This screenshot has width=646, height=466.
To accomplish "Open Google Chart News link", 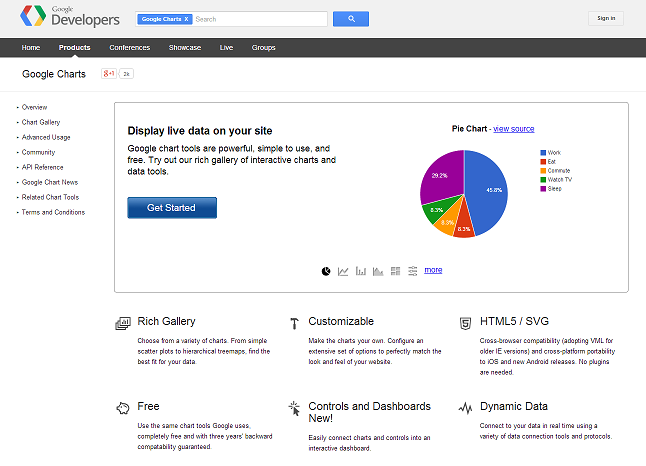I will [50, 182].
